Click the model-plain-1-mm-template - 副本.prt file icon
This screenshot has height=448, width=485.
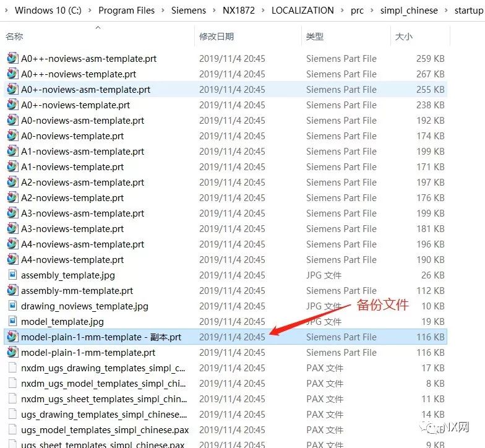[x=12, y=337]
